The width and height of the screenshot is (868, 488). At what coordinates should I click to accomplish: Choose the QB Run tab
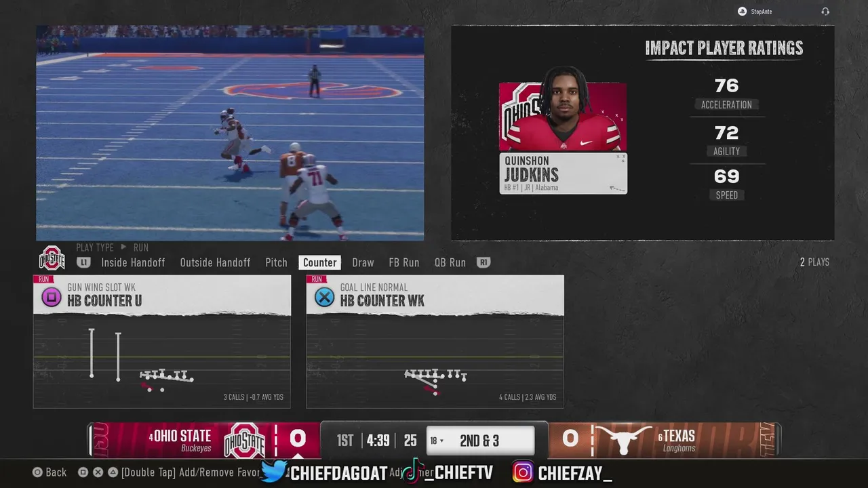(450, 262)
